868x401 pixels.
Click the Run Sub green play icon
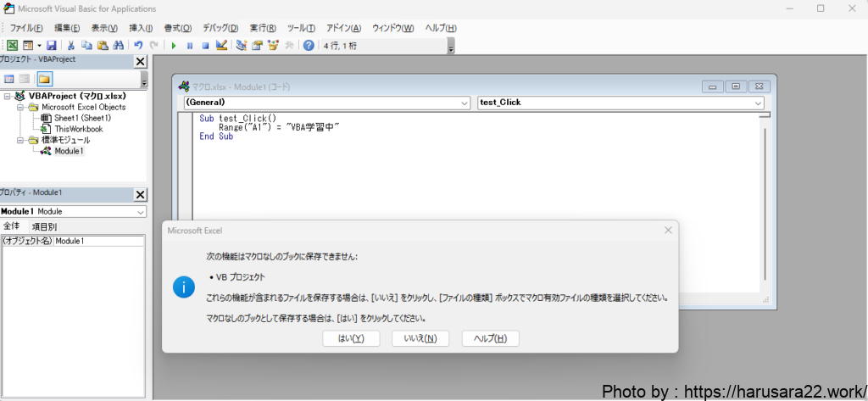[x=174, y=45]
